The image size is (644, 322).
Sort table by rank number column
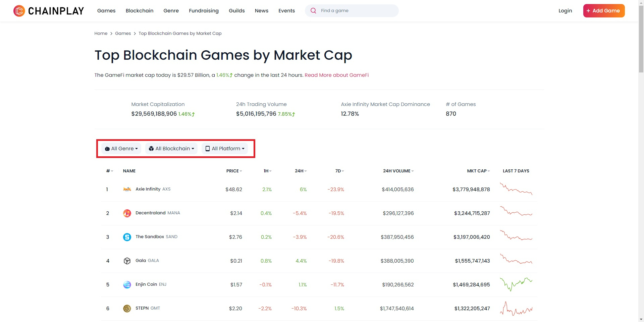point(110,171)
